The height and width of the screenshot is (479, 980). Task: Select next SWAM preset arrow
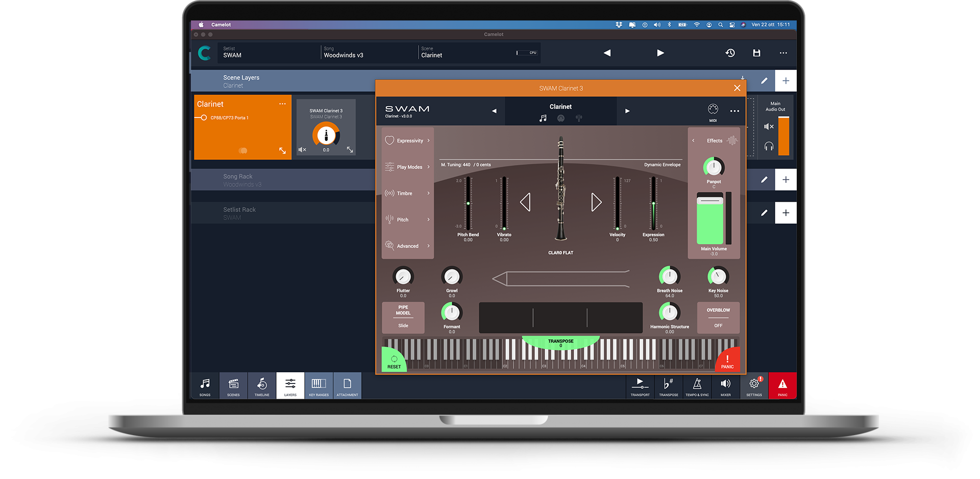point(627,111)
